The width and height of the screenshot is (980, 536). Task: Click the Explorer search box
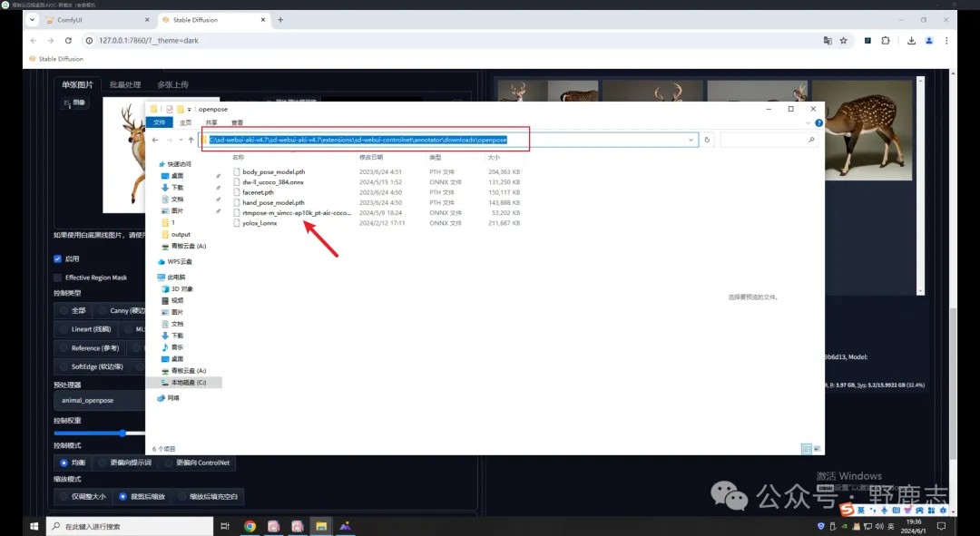pos(769,140)
